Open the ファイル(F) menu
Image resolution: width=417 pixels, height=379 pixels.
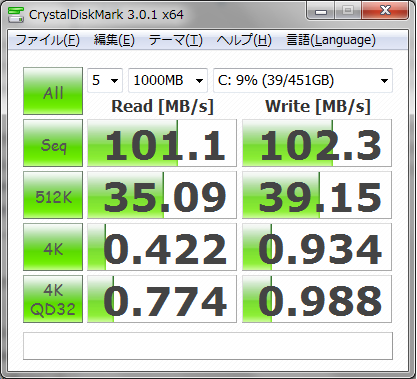(48, 40)
